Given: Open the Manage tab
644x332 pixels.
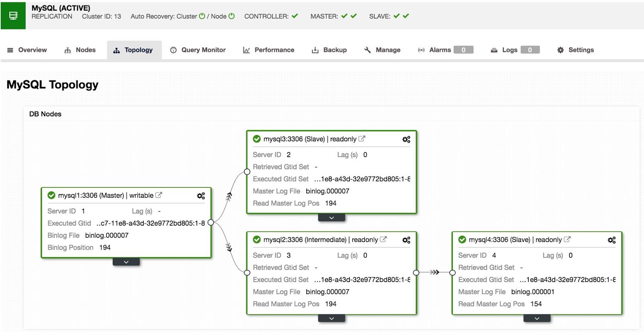Looking at the screenshot, I should 382,50.
